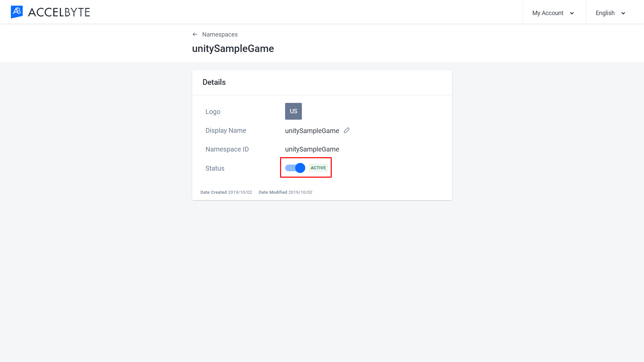Click the Date Modified 2019/10/02 text

[285, 192]
